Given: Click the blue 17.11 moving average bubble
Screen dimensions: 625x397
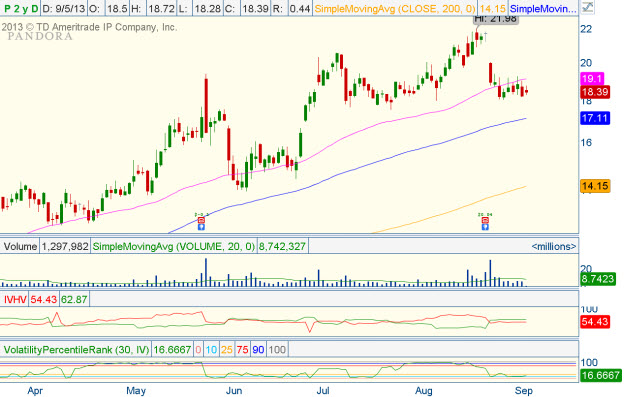Looking at the screenshot, I should pos(595,118).
